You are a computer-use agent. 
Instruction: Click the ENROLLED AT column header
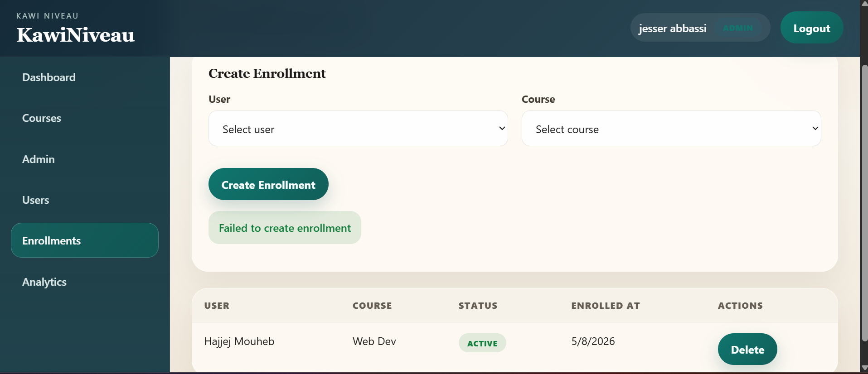(606, 306)
